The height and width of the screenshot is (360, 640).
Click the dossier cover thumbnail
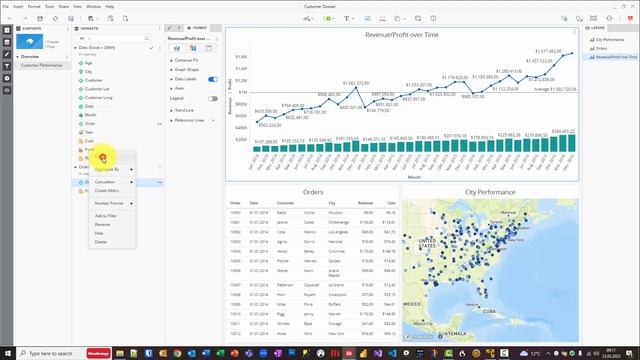(29, 42)
